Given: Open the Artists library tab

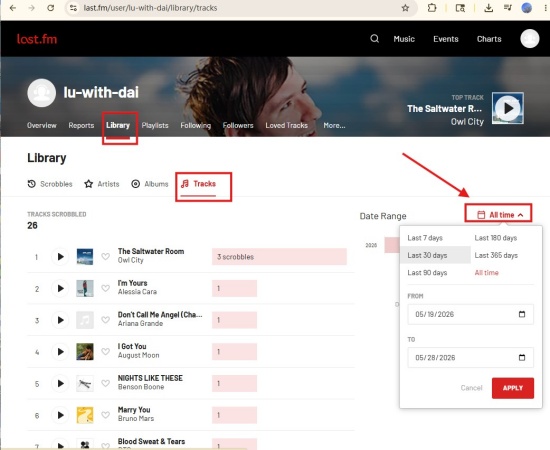Looking at the screenshot, I should click(102, 184).
